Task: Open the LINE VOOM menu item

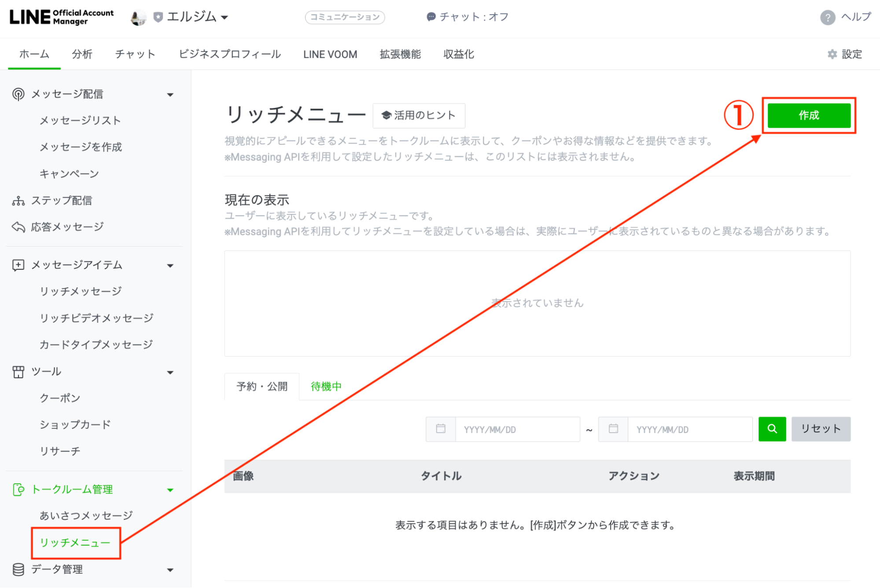Action: [x=330, y=54]
